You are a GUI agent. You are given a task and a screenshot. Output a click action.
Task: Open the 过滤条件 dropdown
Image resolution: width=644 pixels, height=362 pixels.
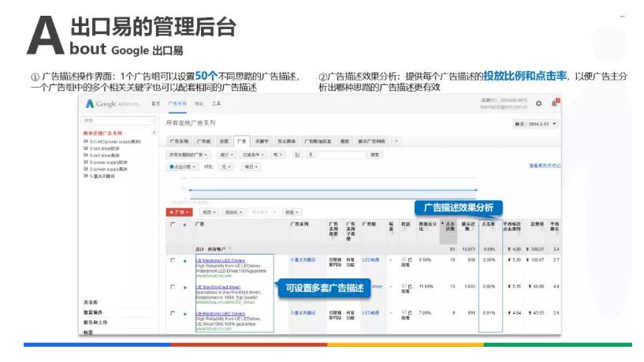pos(253,155)
